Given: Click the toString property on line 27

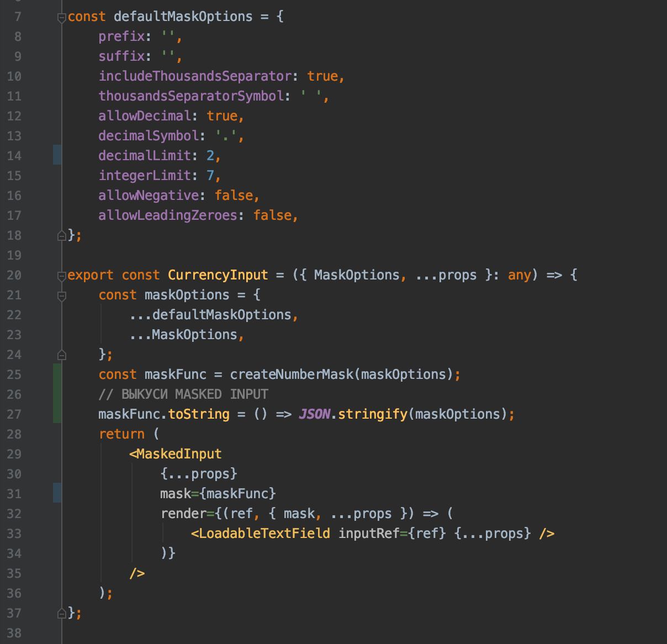Looking at the screenshot, I should pos(199,414).
